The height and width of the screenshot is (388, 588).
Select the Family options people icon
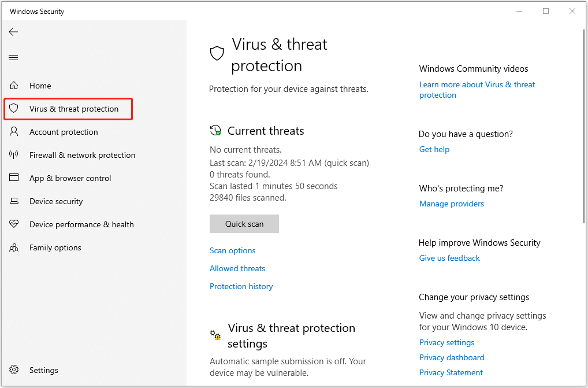[14, 247]
